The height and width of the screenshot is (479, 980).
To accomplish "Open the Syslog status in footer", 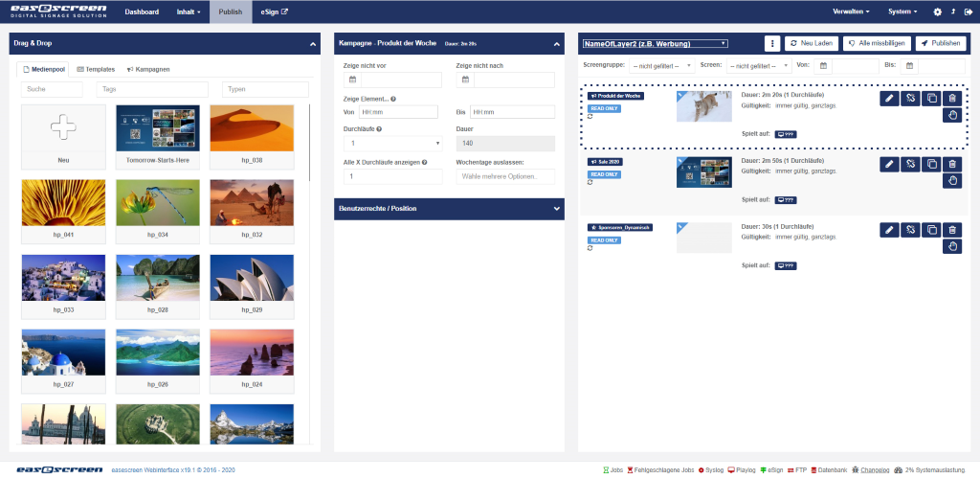I will [710, 470].
